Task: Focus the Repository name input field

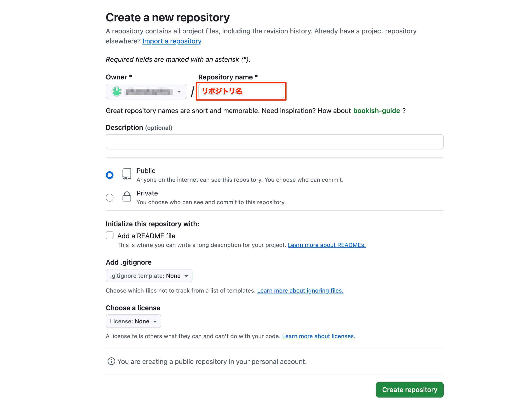Action: click(x=241, y=91)
